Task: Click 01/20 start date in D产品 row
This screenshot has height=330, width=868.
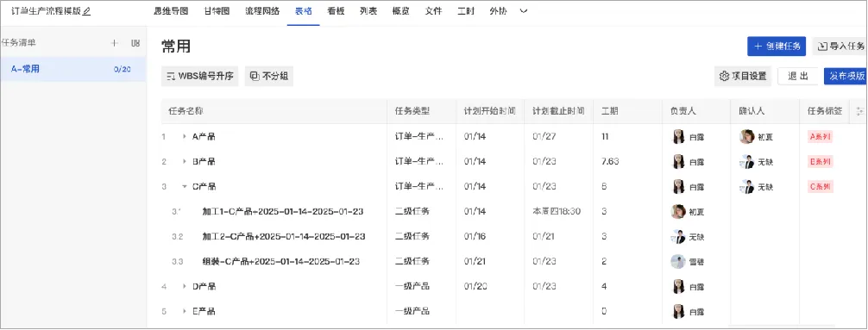Action: pyautogui.click(x=475, y=286)
